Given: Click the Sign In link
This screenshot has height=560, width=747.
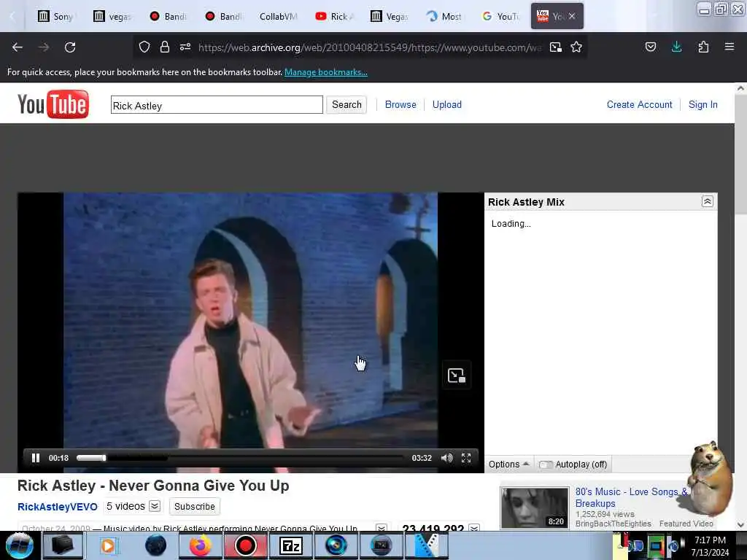Looking at the screenshot, I should pos(703,105).
